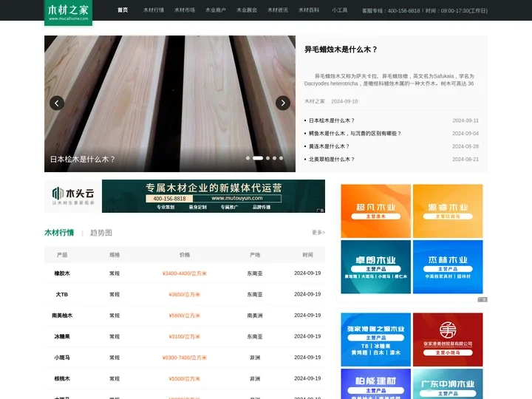Open the 小斑马 product row
The height and width of the screenshot is (399, 532).
(x=185, y=358)
